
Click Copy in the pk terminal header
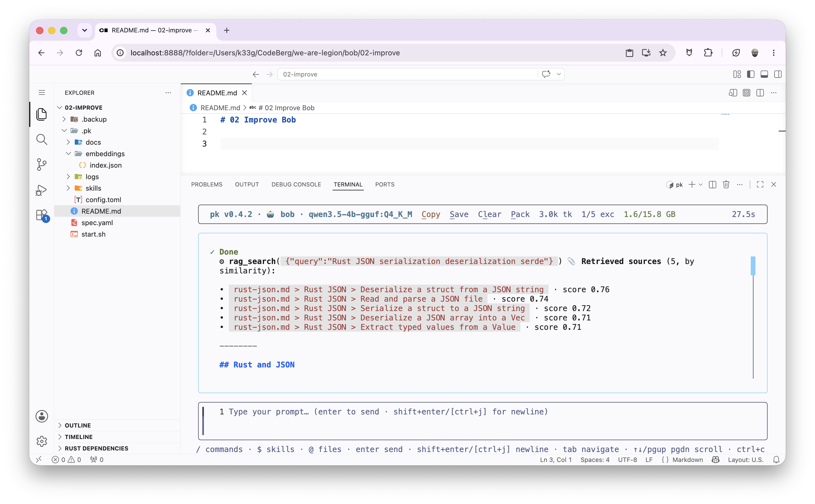[431, 214]
